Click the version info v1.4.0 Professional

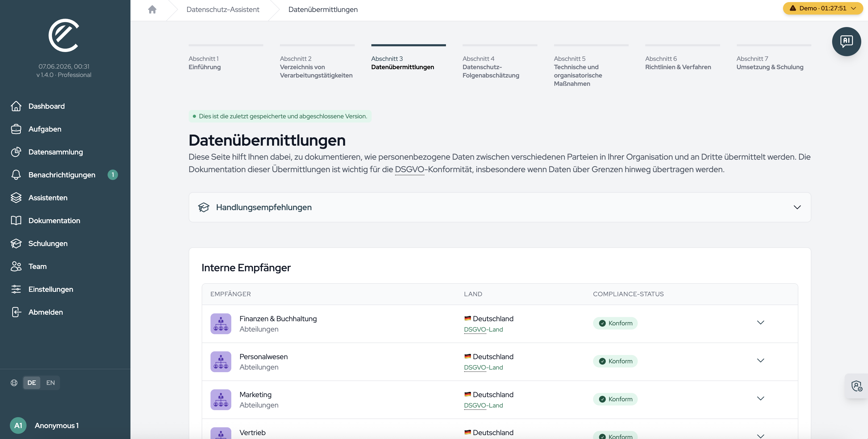(x=64, y=75)
